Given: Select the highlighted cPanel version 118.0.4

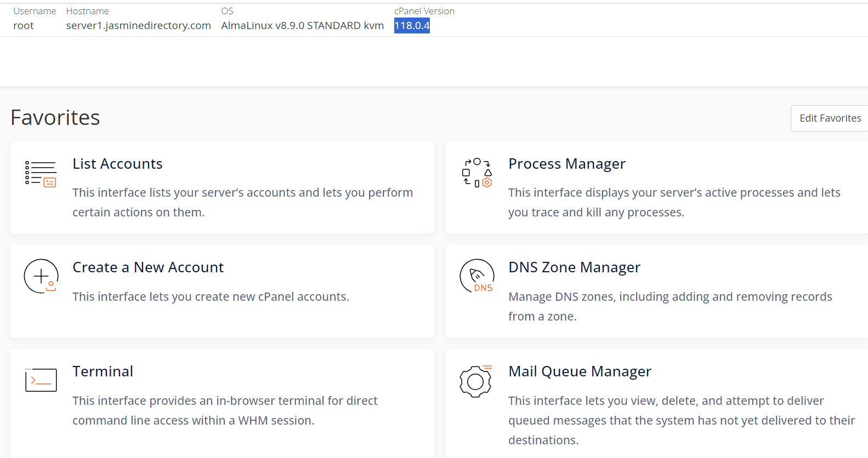Looking at the screenshot, I should (x=412, y=26).
